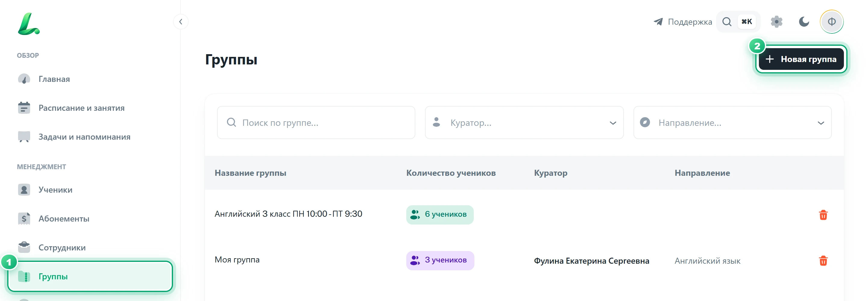This screenshot has width=868, height=301.
Task: Open Главная in the sidebar
Action: [90, 79]
